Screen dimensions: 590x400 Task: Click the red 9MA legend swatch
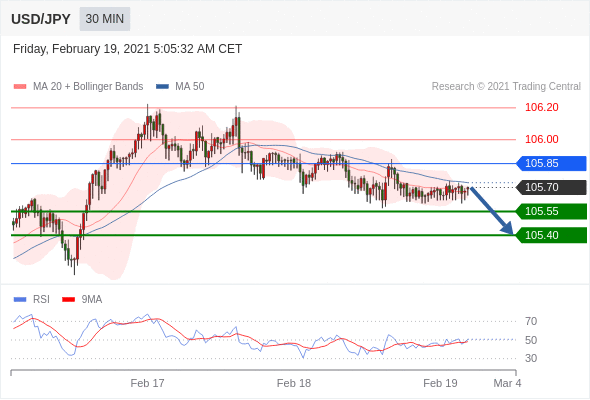point(68,300)
